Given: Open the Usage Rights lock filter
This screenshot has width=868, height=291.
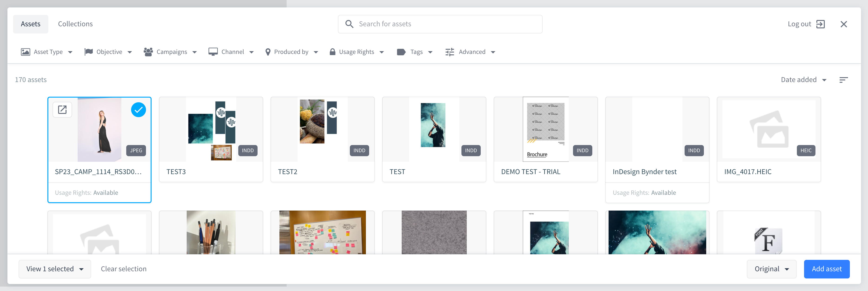Looking at the screenshot, I should click(x=357, y=52).
